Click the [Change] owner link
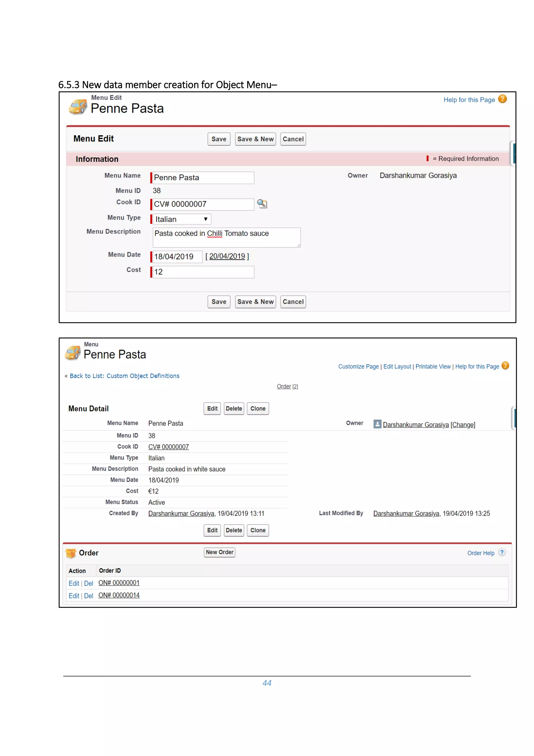 [463, 425]
